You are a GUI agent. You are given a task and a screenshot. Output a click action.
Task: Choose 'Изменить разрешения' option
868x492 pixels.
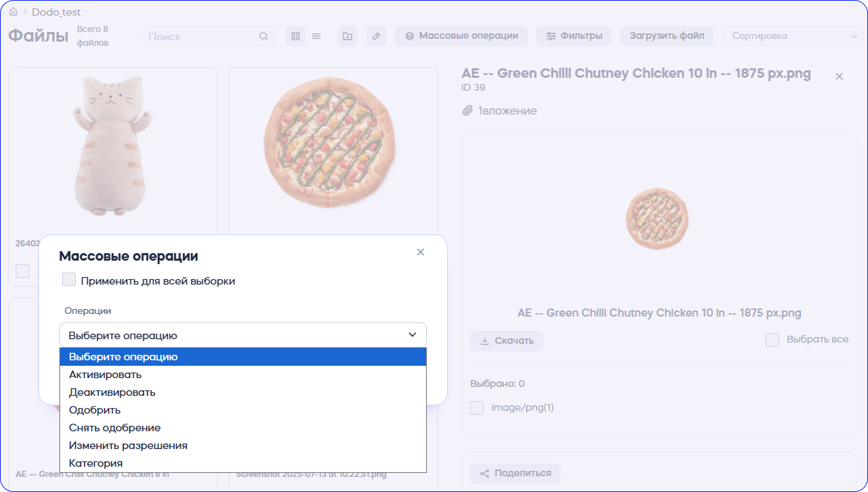[128, 446]
